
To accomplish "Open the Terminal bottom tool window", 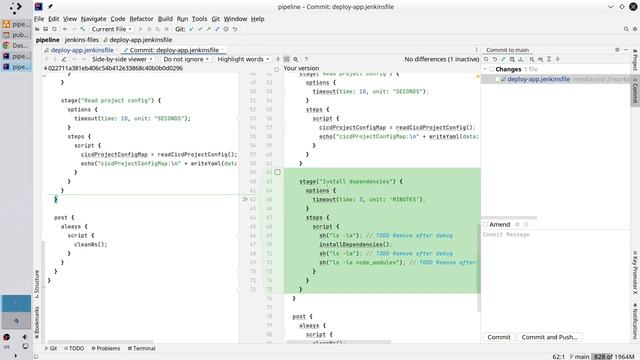I will [x=141, y=348].
